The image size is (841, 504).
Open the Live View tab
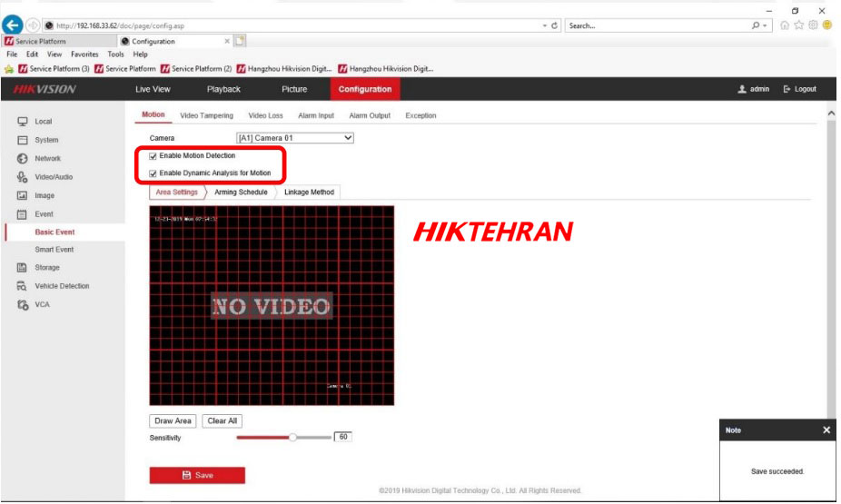click(x=153, y=89)
